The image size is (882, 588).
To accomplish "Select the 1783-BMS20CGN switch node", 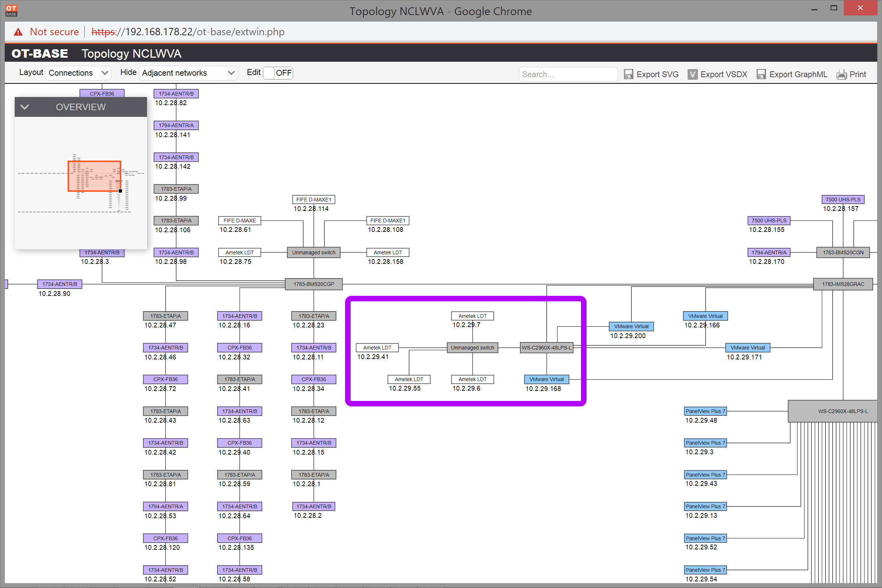I will click(x=843, y=252).
